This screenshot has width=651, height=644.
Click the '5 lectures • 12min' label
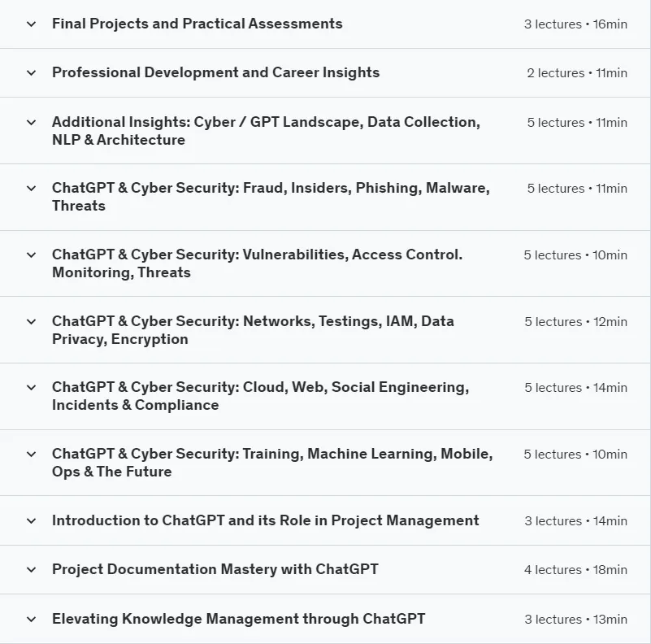(x=575, y=321)
